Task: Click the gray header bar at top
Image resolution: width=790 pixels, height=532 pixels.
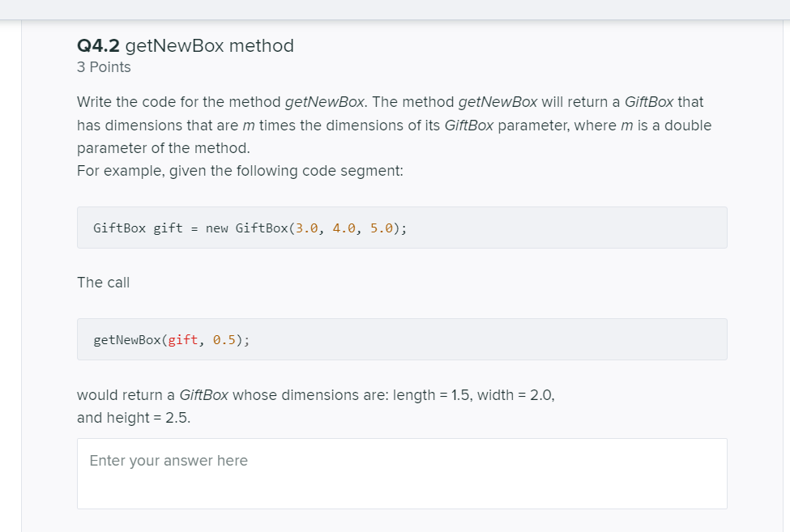Action: coord(395,10)
